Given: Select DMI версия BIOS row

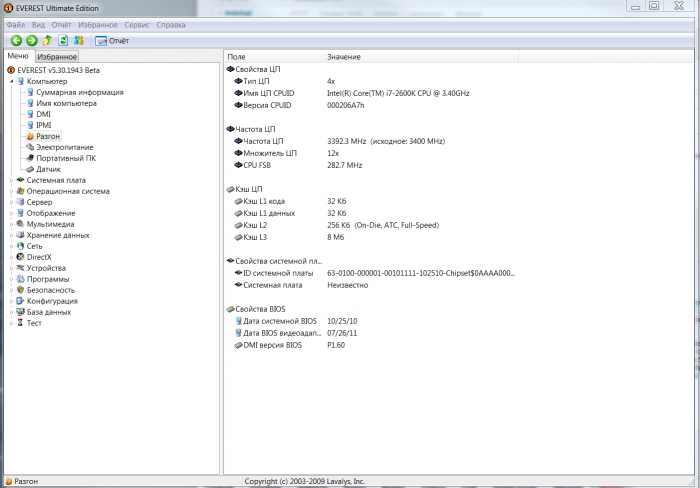Looking at the screenshot, I should click(x=371, y=345).
